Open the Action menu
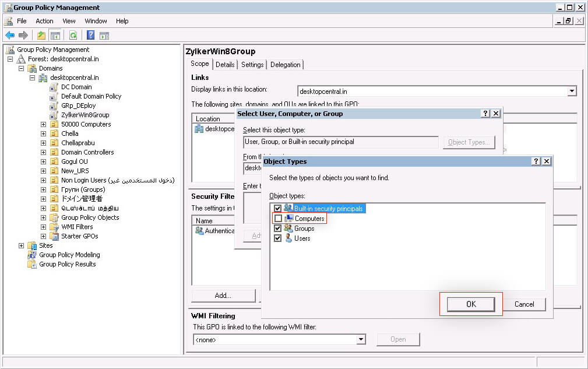The image size is (588, 369). [x=44, y=21]
